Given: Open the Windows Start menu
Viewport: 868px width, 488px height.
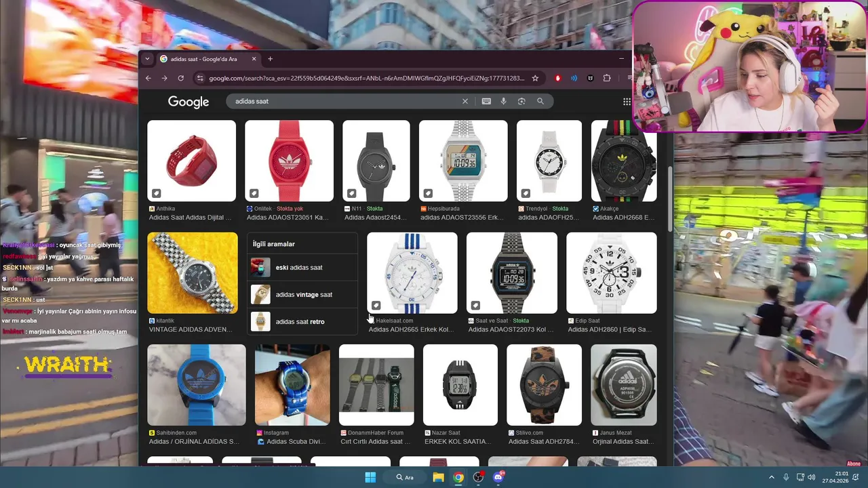Looking at the screenshot, I should (x=370, y=477).
